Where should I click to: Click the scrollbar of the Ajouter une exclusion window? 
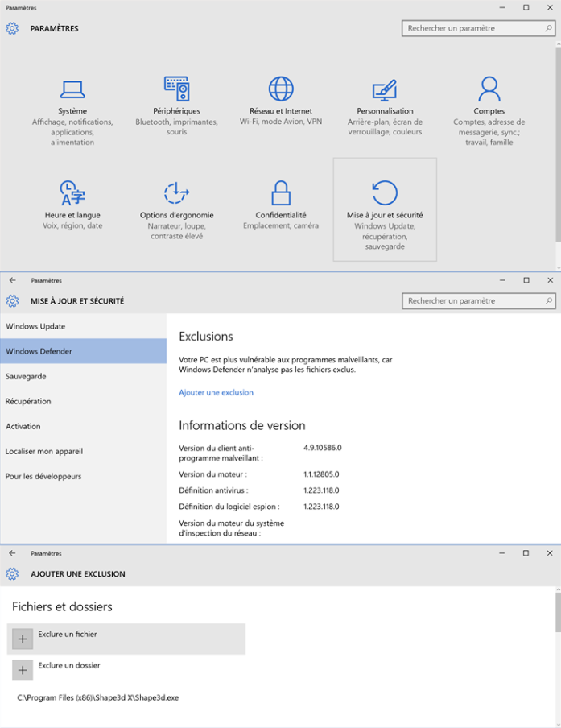pyautogui.click(x=559, y=613)
